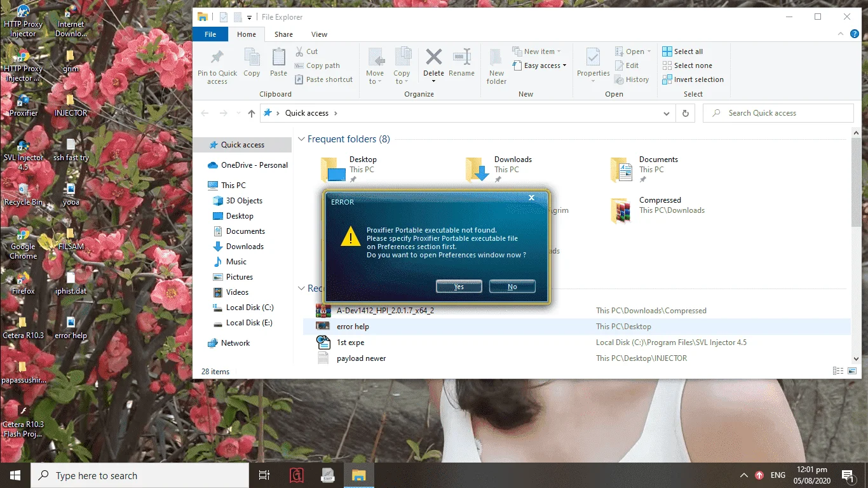Viewport: 868px width, 488px height.
Task: Click Invert selection in the ribbon
Action: [x=693, y=79]
